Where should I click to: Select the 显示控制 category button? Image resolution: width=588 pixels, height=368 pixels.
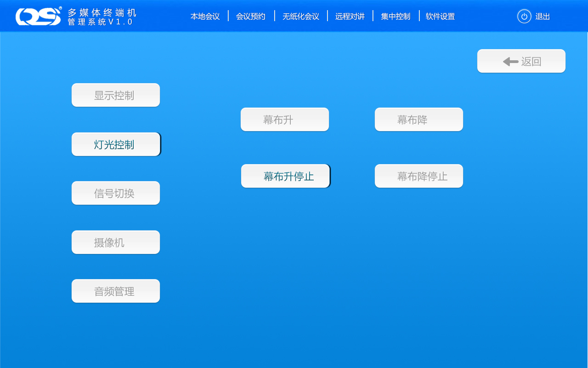(116, 95)
